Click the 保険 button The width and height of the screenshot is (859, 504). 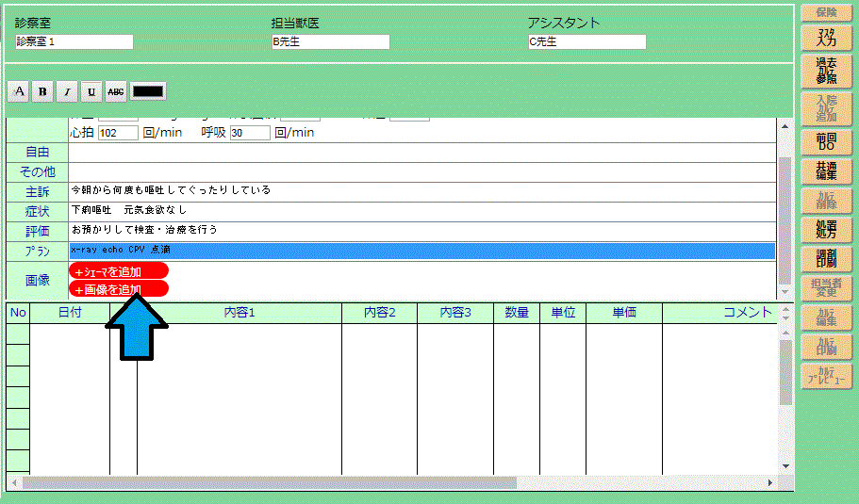coord(826,12)
